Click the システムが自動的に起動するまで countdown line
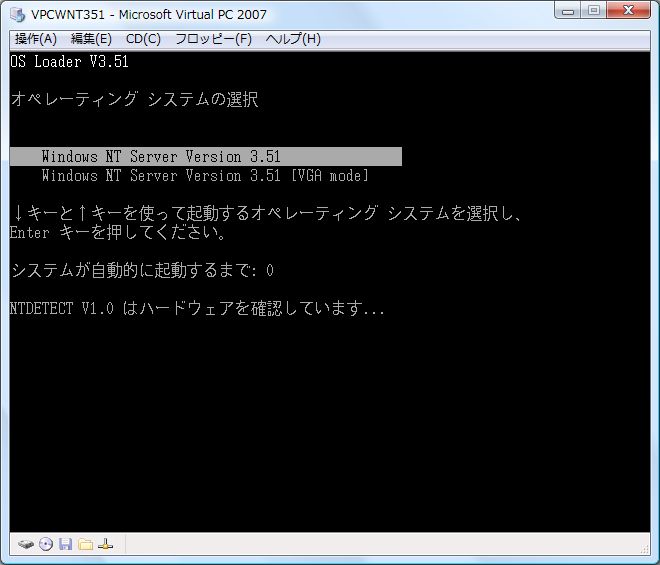The image size is (660, 565). click(x=143, y=270)
